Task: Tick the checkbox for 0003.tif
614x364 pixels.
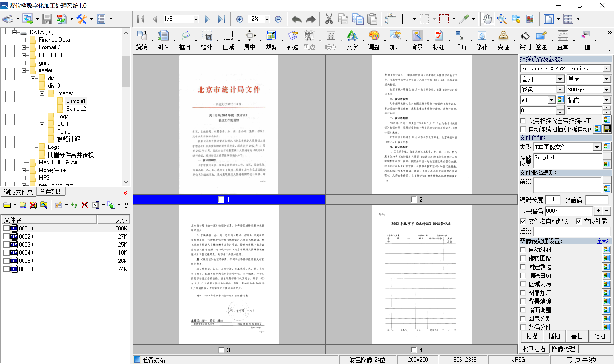Action: pyautogui.click(x=6, y=245)
